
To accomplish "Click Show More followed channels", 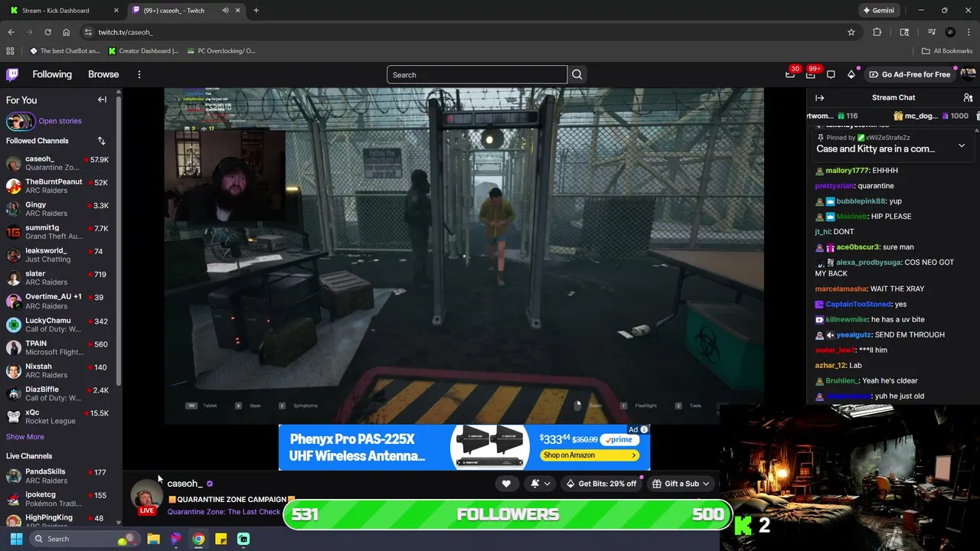I will 25,437.
